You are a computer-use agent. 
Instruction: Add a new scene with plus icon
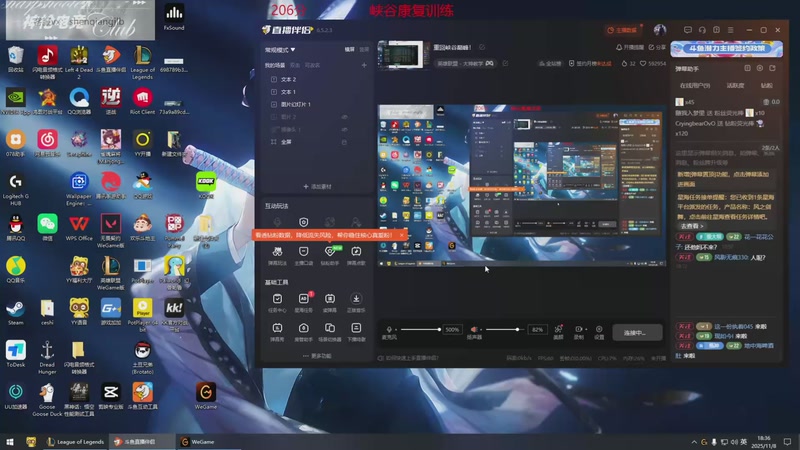coord(364,65)
